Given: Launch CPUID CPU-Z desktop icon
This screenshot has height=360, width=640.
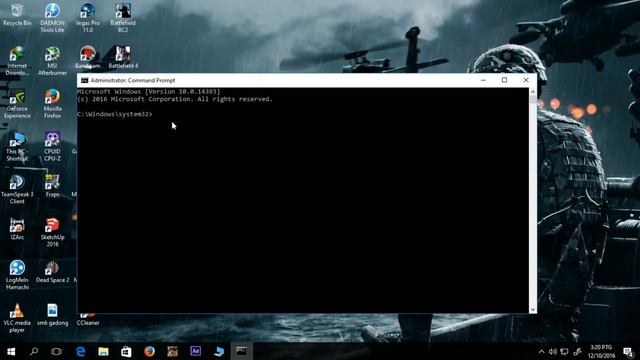Looking at the screenshot, I should coord(52,147).
